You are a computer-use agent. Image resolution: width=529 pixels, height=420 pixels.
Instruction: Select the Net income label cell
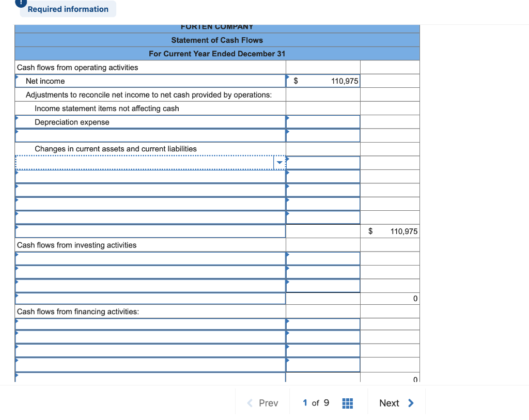pos(150,81)
